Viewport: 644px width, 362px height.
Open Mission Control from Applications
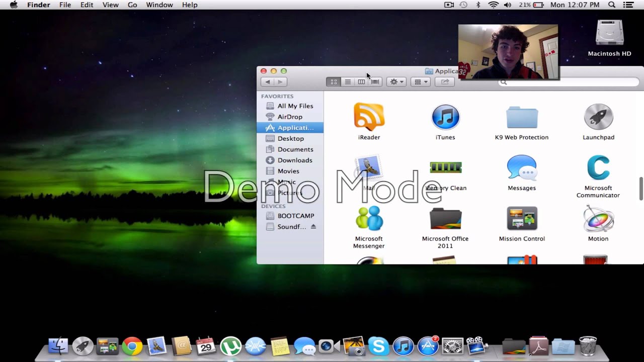[x=521, y=218]
